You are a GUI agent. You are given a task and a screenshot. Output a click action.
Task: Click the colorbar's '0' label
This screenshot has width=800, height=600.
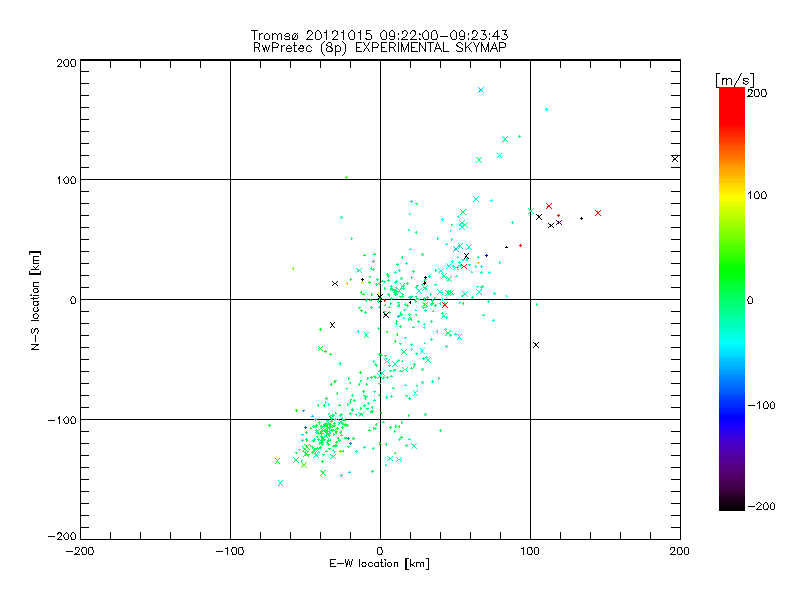coord(750,301)
